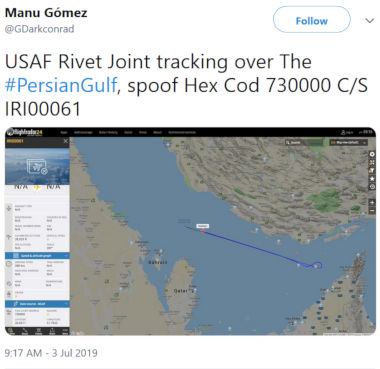Screen dimensions: 380x369
Task: Click the tweet timestamp 9:17 AM - 3 Jul 2019
Action: (x=51, y=353)
